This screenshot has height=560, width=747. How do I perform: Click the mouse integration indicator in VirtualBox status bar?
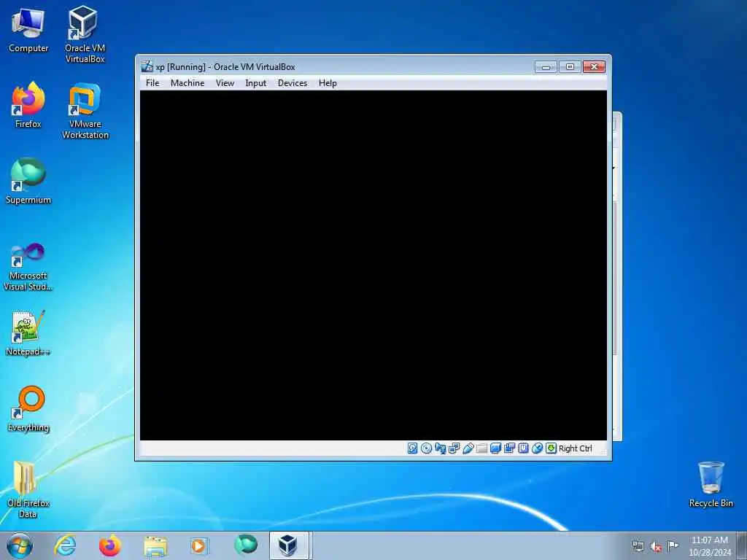coord(537,448)
